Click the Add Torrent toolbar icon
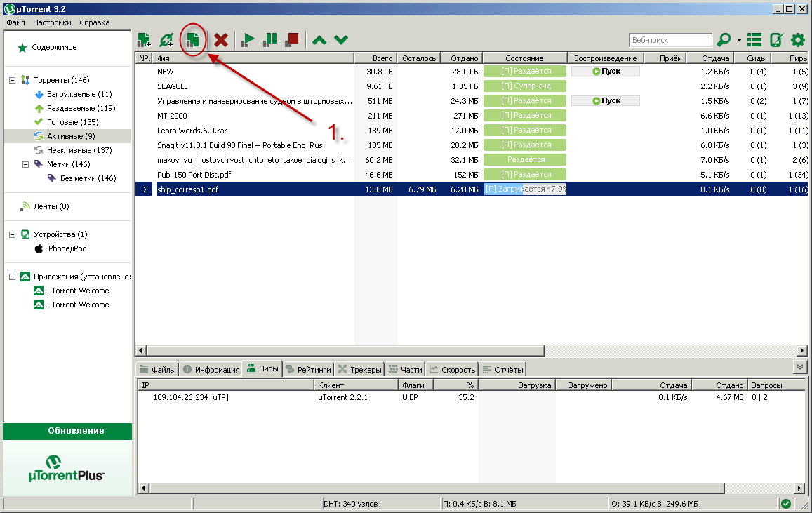 [144, 40]
